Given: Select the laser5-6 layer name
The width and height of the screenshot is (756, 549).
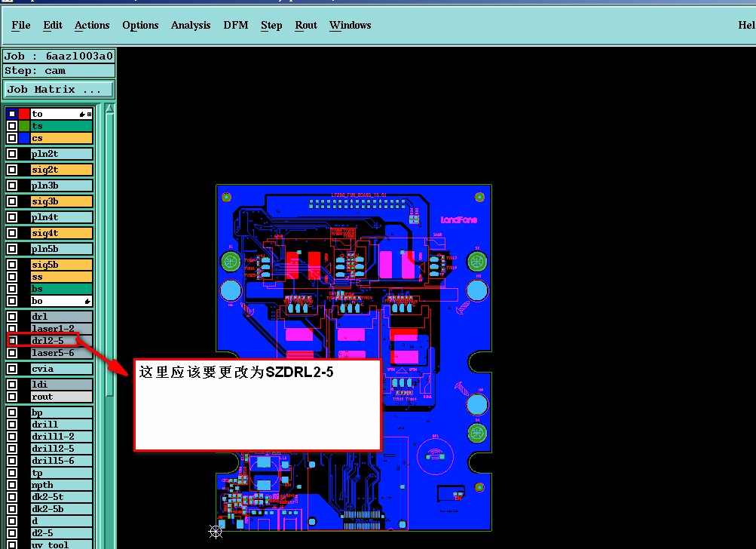Looking at the screenshot, I should click(61, 353).
